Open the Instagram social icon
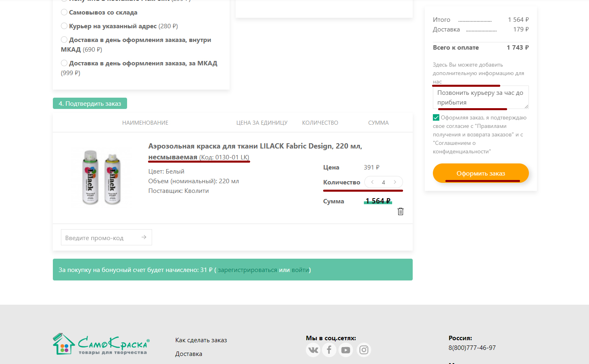The image size is (589, 364). point(363,350)
